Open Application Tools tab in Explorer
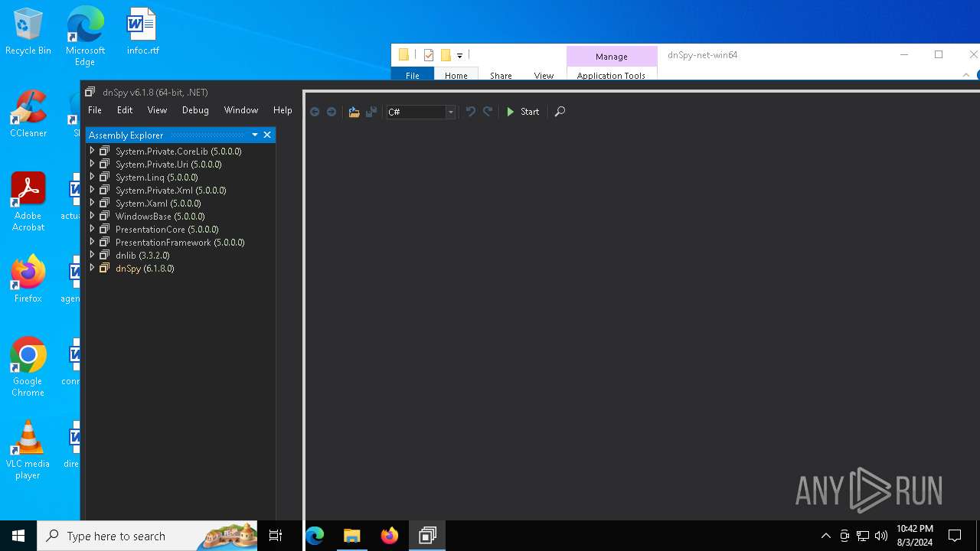 pos(611,75)
